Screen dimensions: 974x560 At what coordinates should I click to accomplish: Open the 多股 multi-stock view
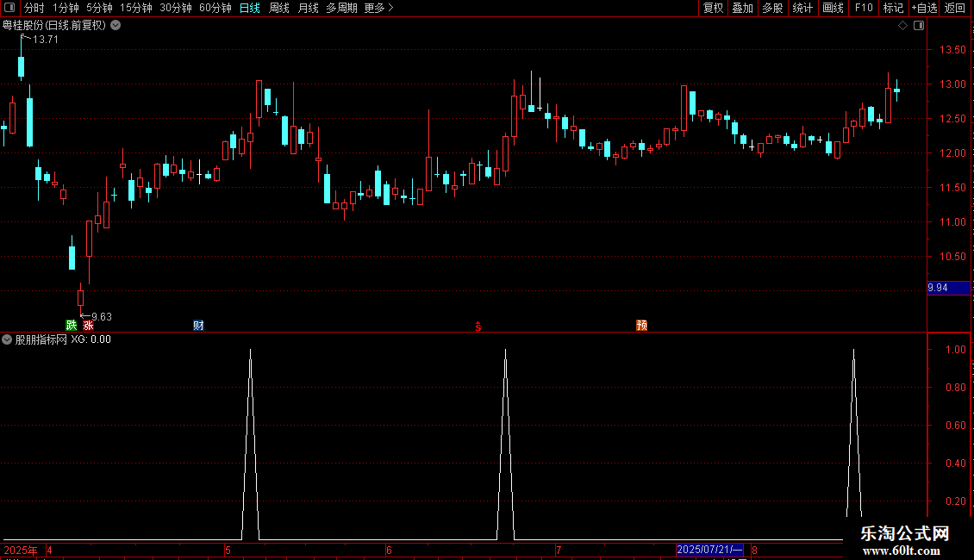tap(773, 8)
